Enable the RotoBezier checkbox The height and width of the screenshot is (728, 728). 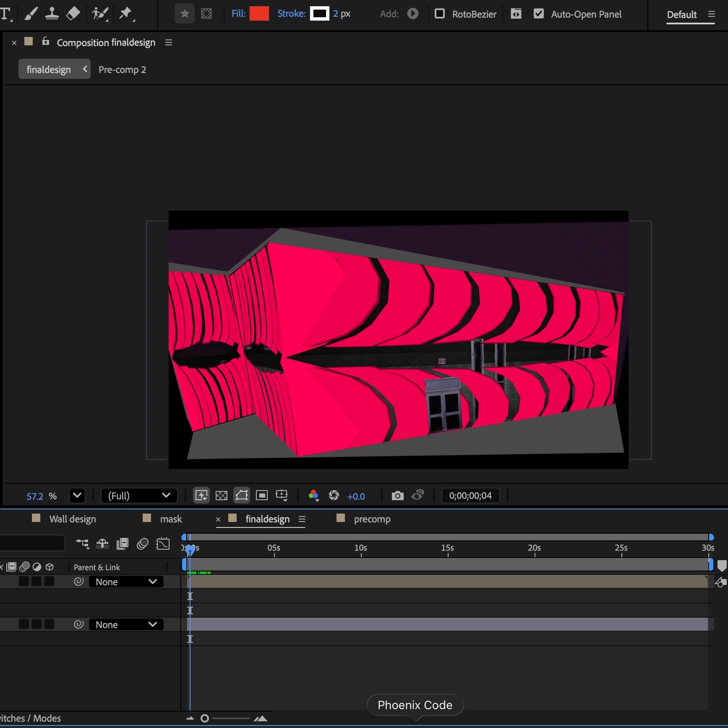[440, 14]
